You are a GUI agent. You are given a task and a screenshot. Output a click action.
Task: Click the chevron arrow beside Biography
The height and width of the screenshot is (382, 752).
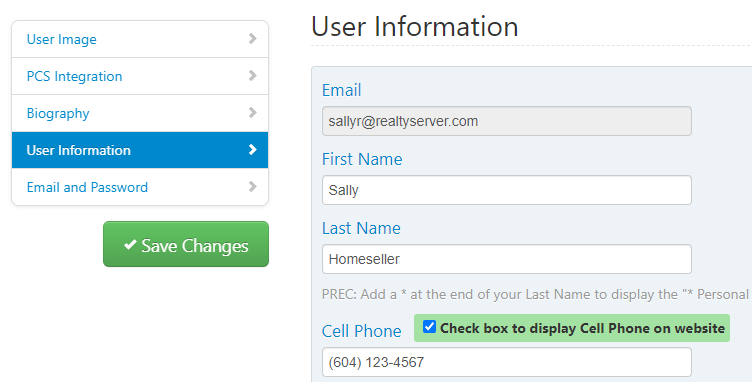[253, 113]
